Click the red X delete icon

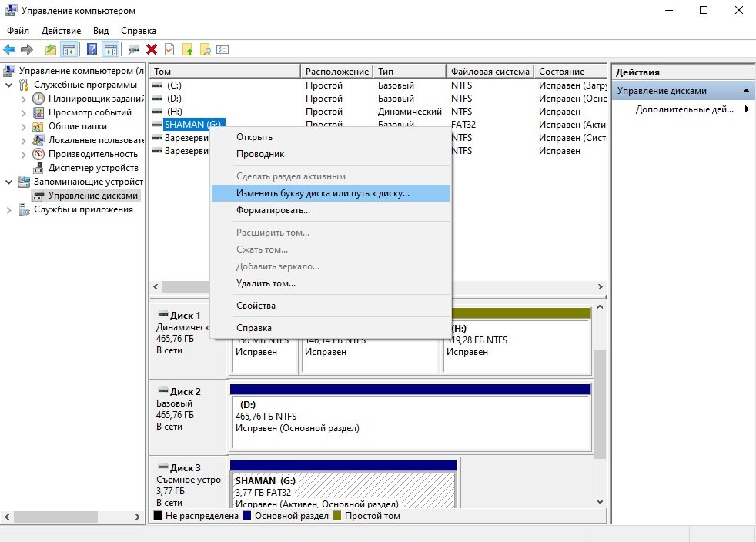point(152,49)
